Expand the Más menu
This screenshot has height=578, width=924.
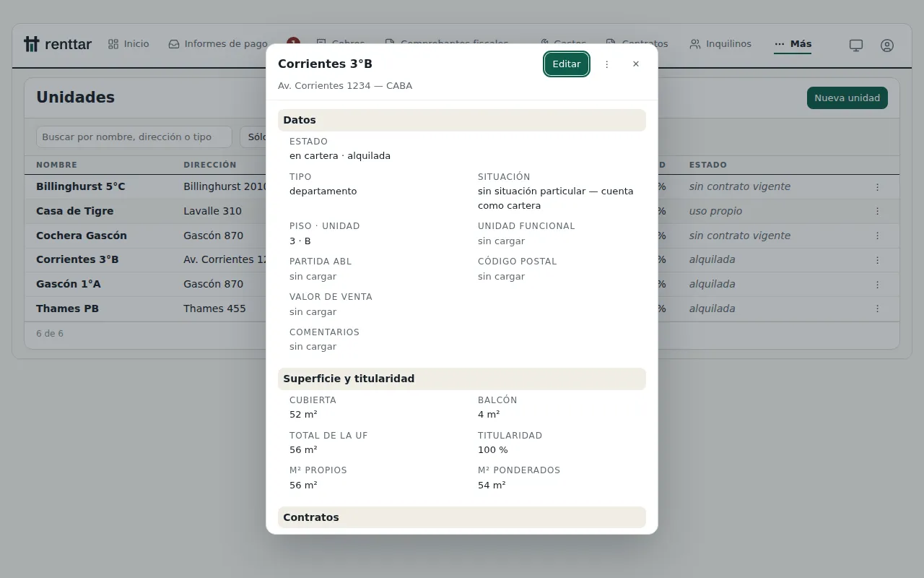(793, 44)
